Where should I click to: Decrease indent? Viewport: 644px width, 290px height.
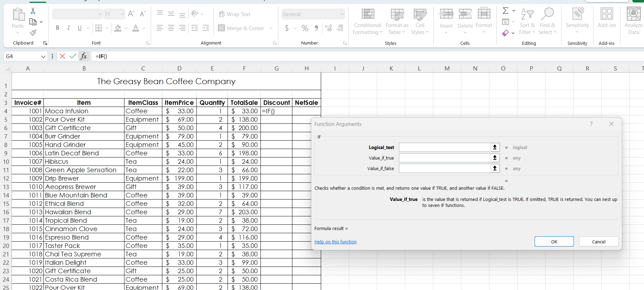pos(195,28)
